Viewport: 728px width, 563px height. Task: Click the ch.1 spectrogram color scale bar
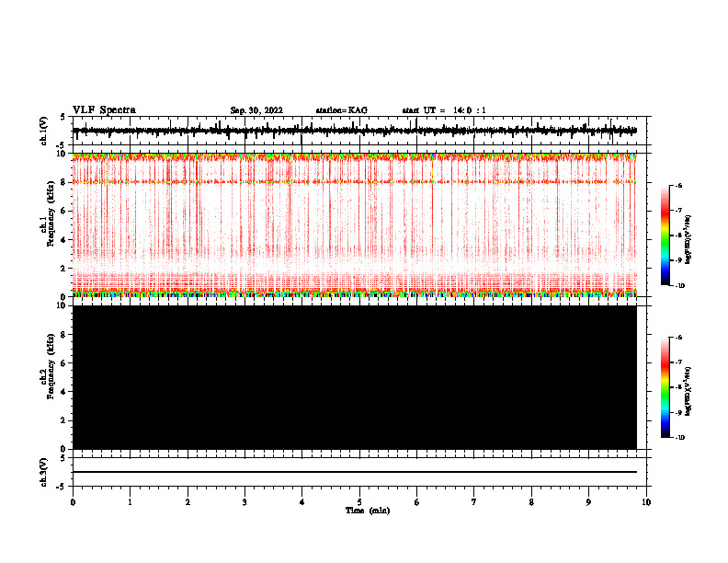tap(665, 236)
